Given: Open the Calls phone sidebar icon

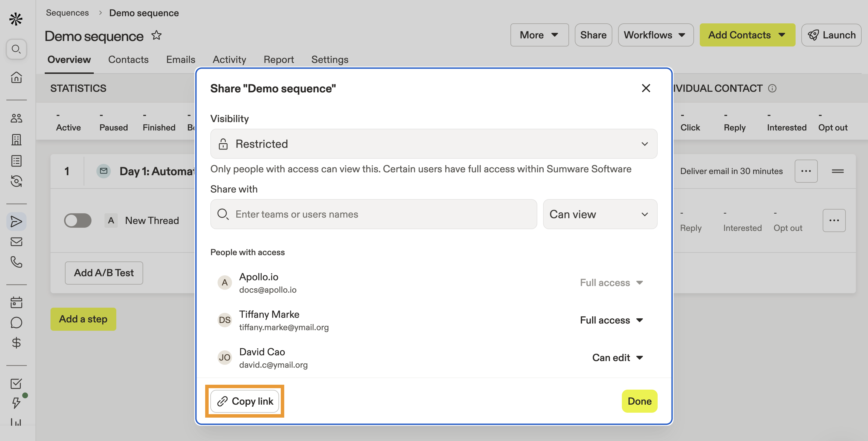Looking at the screenshot, I should 16,262.
